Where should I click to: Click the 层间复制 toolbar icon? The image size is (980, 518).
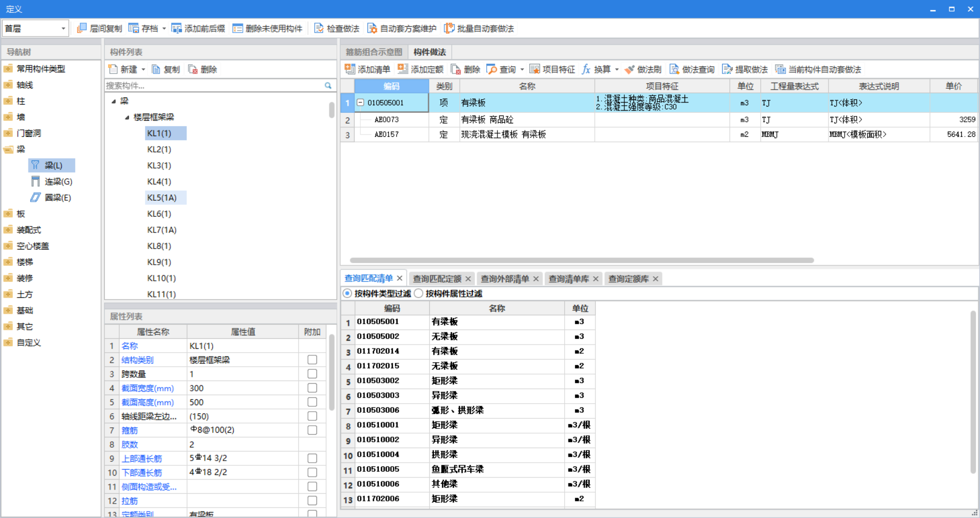pos(82,28)
